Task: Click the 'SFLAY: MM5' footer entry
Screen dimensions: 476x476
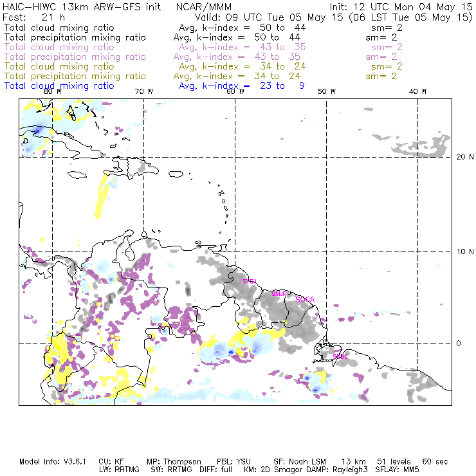Action: pyautogui.click(x=397, y=470)
